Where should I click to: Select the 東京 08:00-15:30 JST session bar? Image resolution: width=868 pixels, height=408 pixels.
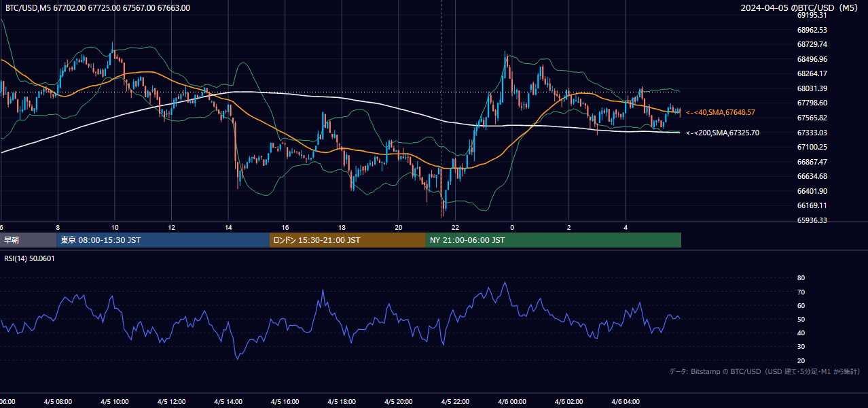point(164,240)
